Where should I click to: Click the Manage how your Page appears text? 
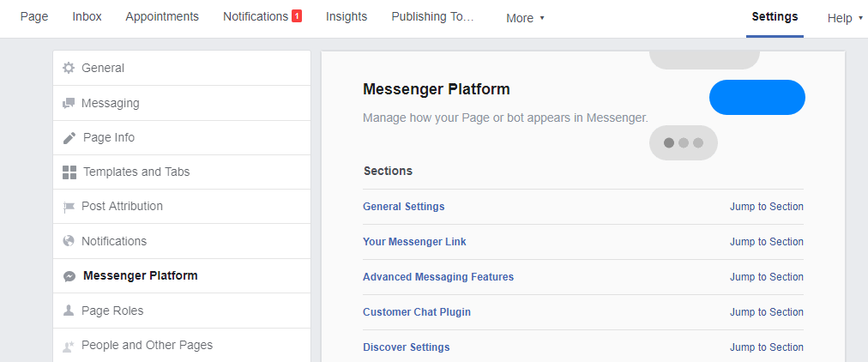click(505, 118)
